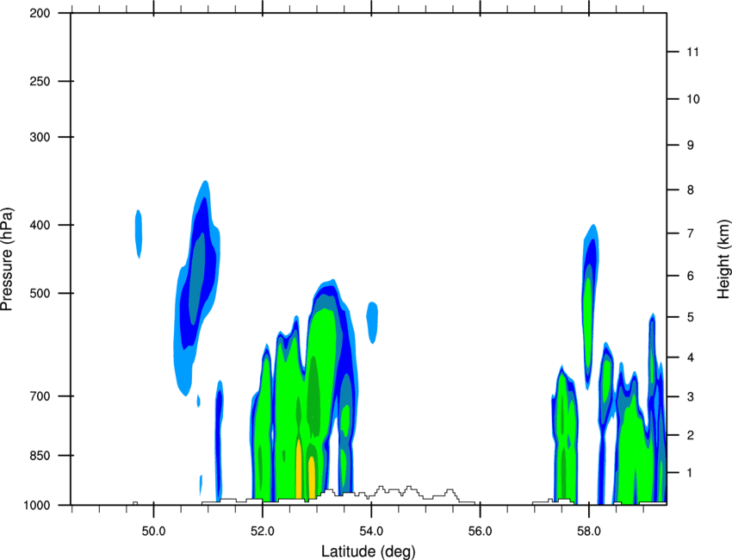Pick the 1 km height label

pos(691,473)
